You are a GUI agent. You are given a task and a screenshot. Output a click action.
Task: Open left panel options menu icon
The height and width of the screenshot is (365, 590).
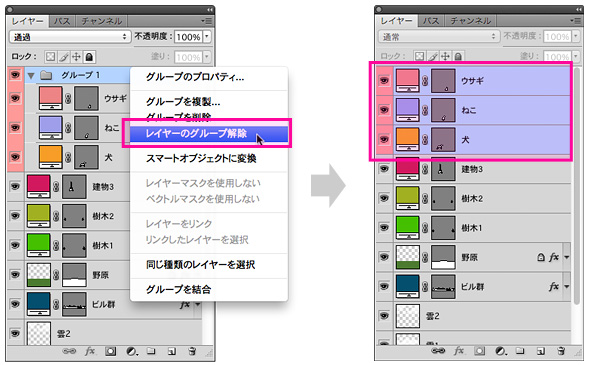click(x=206, y=21)
